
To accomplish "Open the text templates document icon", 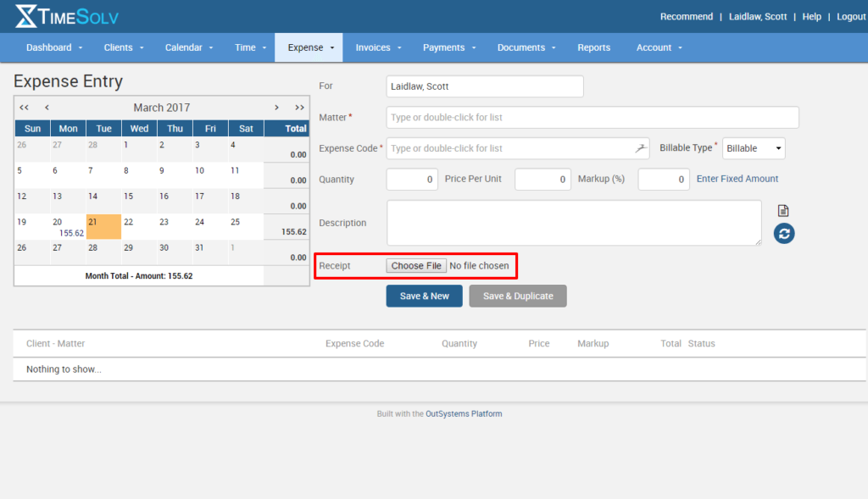I will [x=782, y=208].
